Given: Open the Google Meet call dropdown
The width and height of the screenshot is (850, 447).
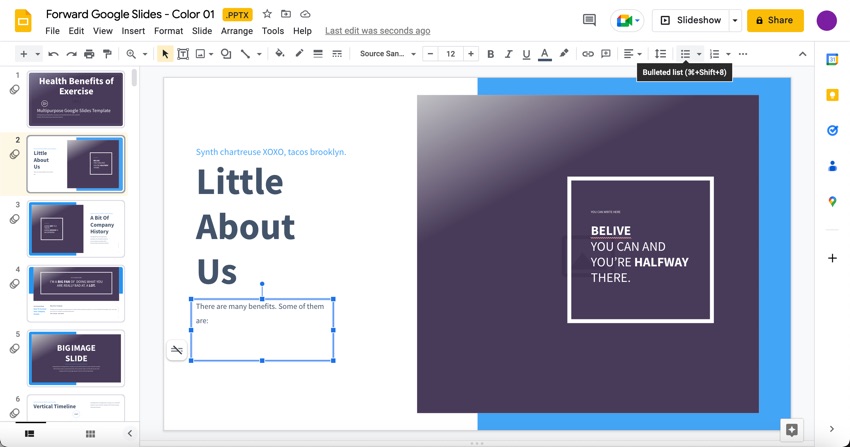Looking at the screenshot, I should [x=627, y=21].
